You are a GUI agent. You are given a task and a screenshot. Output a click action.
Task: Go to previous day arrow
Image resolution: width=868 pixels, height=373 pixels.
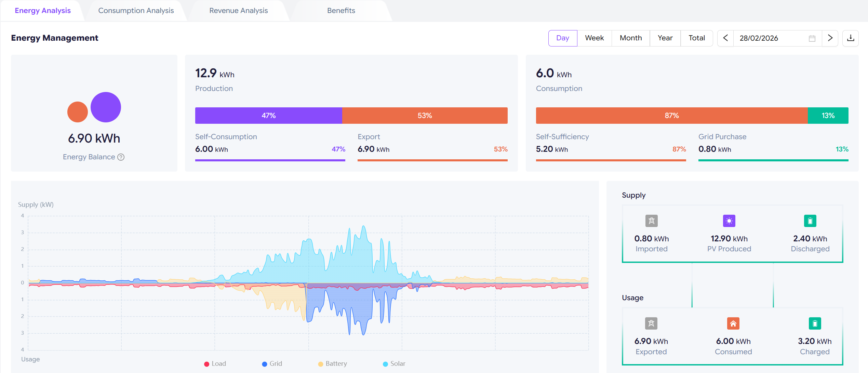point(725,38)
